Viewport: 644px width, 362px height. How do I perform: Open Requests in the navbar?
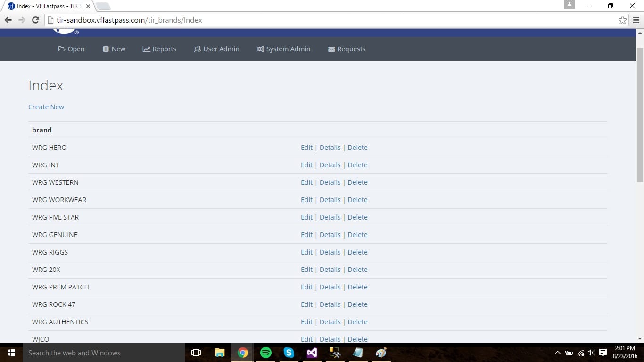click(347, 49)
